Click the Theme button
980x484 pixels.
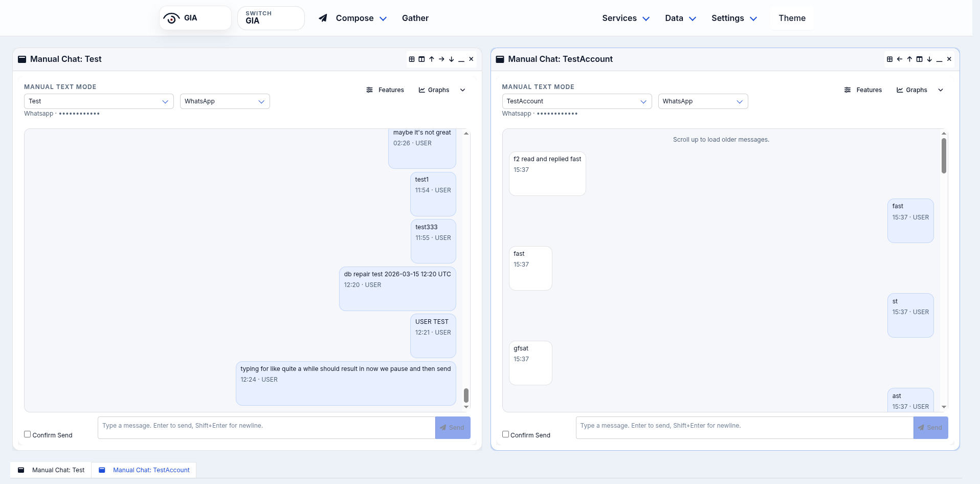pyautogui.click(x=791, y=18)
